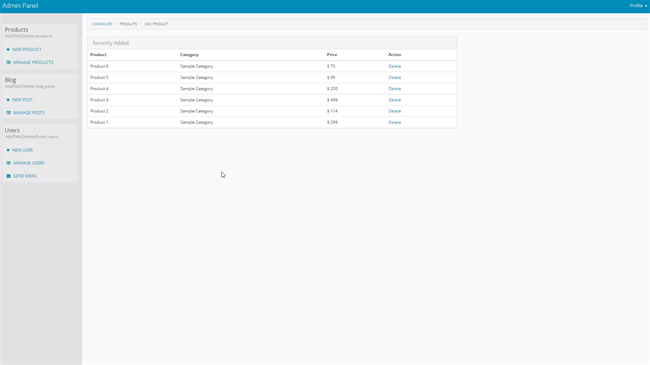Open the Profile dropdown menu
The width and height of the screenshot is (650, 365).
638,6
